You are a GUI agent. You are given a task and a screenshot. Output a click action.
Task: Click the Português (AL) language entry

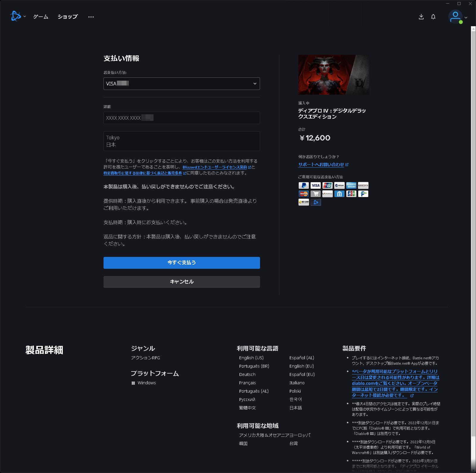[254, 391]
